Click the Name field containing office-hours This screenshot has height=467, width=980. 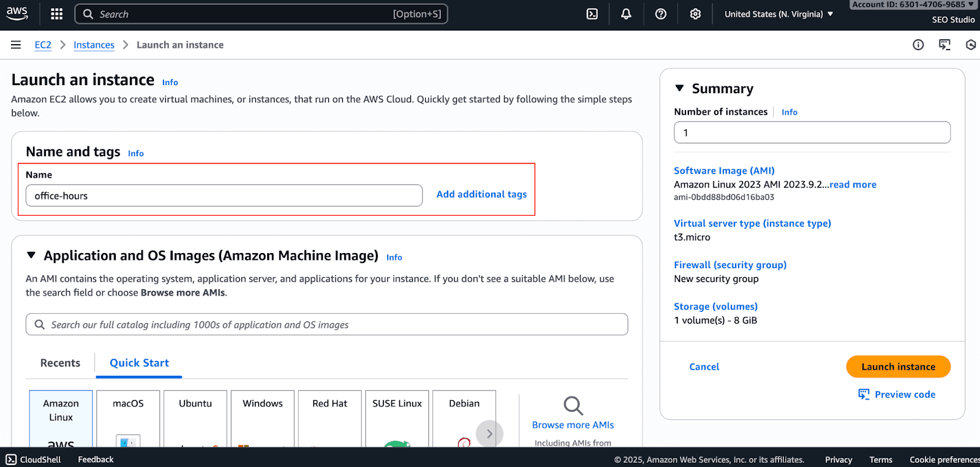(x=224, y=196)
